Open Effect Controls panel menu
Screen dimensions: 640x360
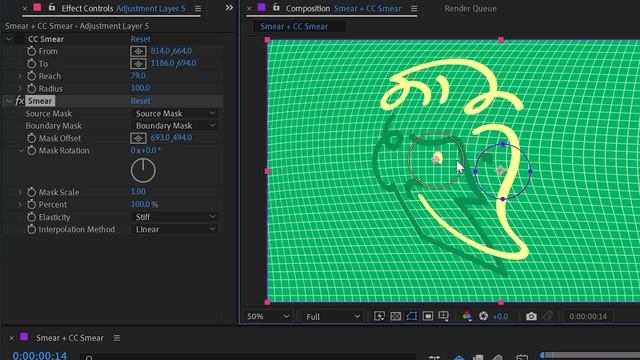click(x=198, y=8)
